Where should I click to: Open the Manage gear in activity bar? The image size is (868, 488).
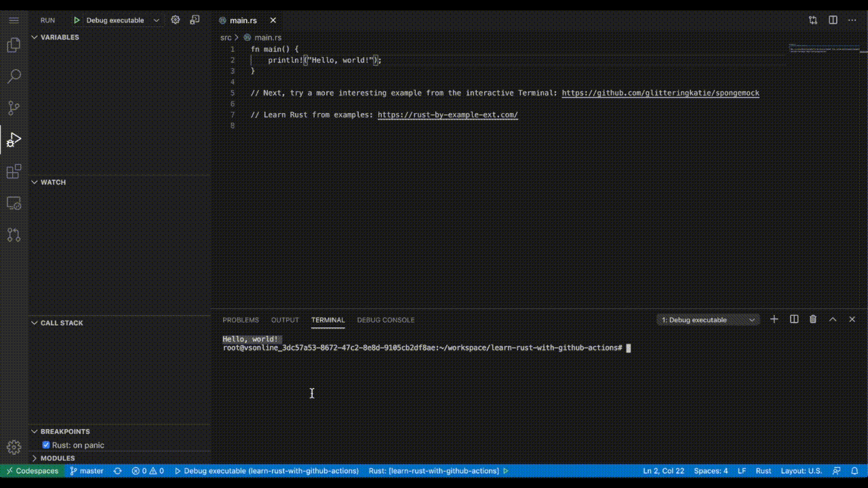pos(14,447)
